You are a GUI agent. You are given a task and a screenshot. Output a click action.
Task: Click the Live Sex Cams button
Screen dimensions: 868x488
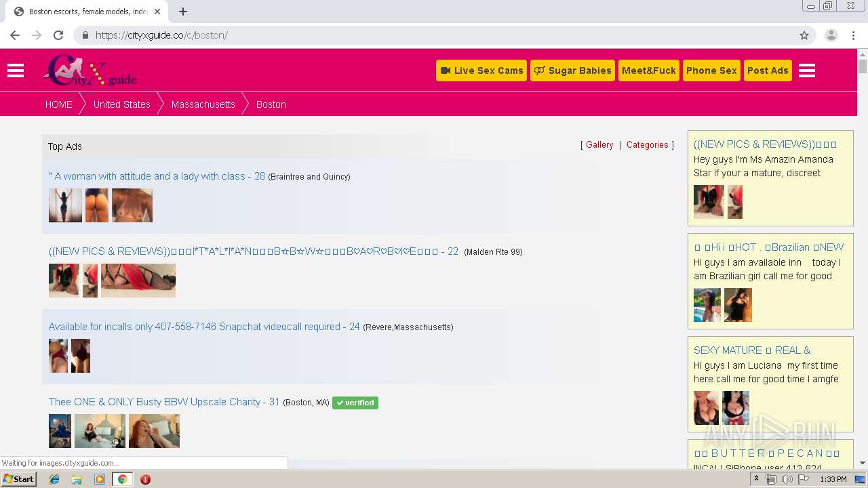coord(481,70)
